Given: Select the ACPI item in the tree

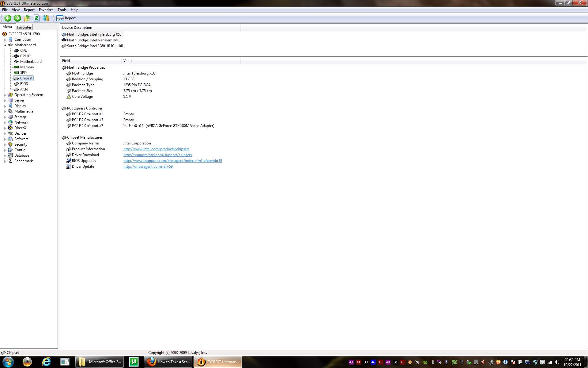Looking at the screenshot, I should pos(24,89).
